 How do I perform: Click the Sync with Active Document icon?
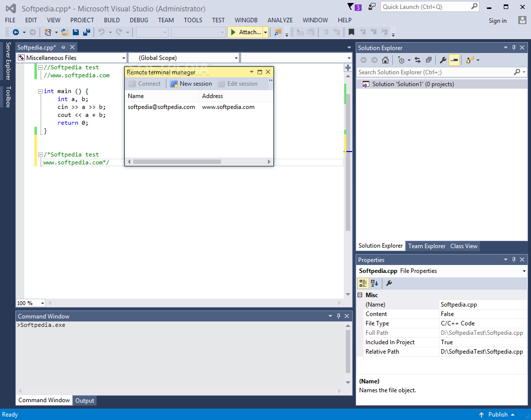pyautogui.click(x=418, y=60)
